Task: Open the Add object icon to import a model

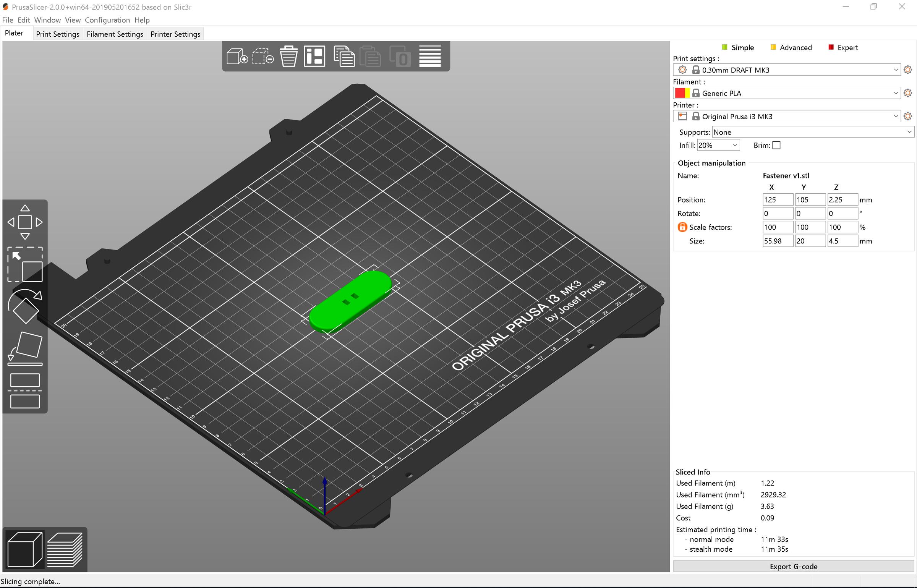Action: click(236, 56)
